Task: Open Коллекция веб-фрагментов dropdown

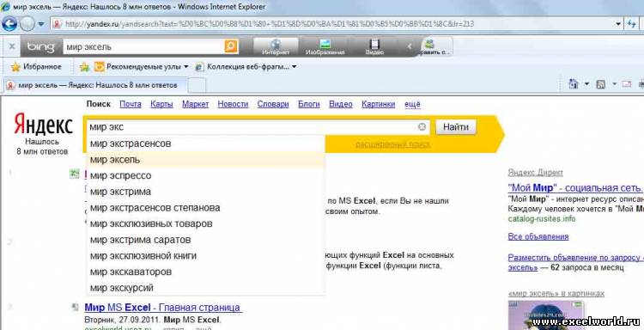Action: point(246,66)
